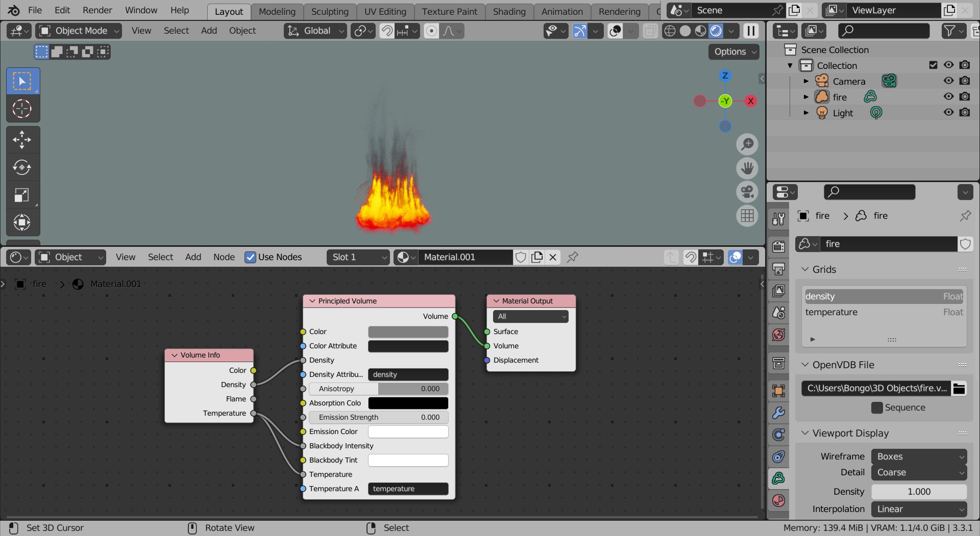
Task: Switch to the Shading workspace tab
Action: click(x=509, y=11)
